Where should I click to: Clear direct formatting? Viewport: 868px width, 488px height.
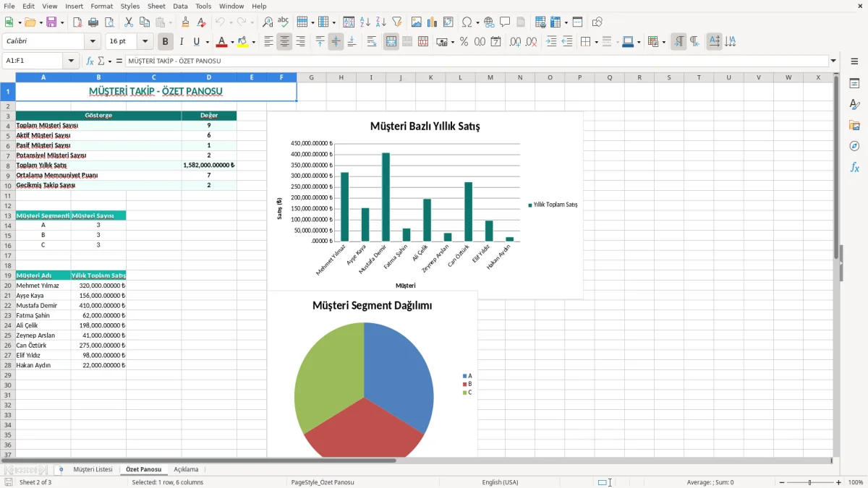coord(202,22)
